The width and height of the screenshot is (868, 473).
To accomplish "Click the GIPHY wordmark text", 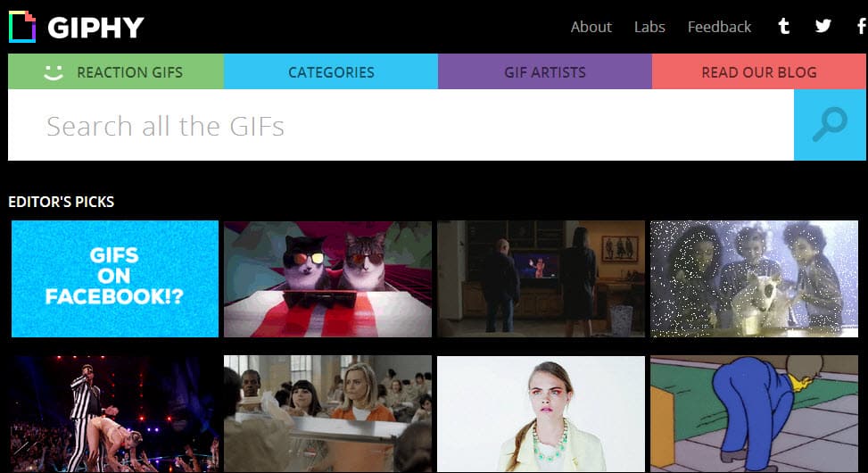I will click(x=95, y=28).
